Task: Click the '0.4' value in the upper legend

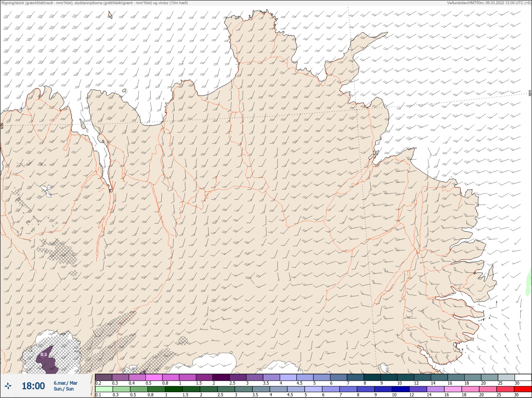Action: point(132,383)
